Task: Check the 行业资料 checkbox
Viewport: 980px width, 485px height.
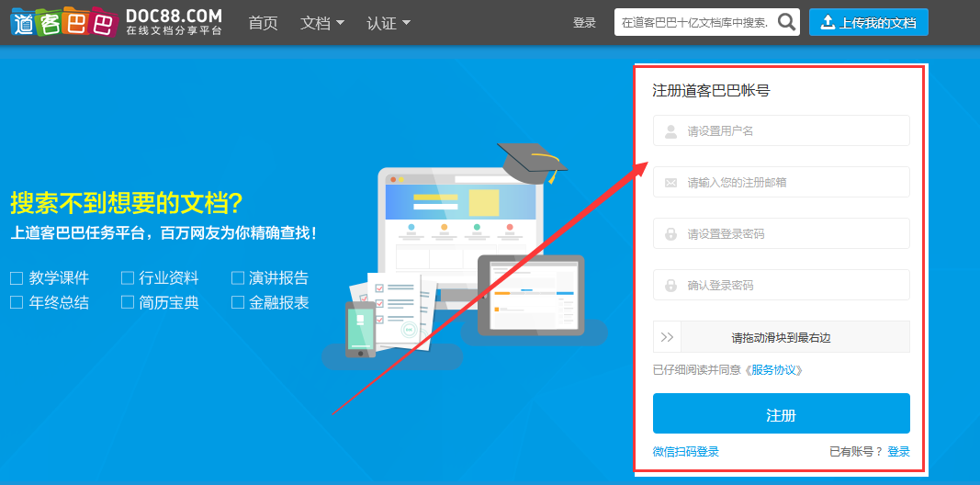Action: tap(128, 278)
